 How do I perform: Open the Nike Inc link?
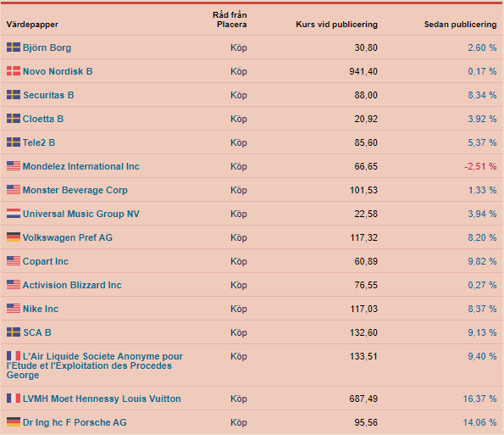[x=41, y=309]
